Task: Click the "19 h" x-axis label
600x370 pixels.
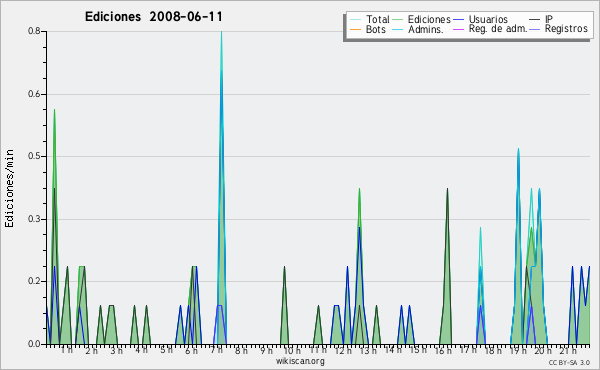Action: (x=518, y=351)
